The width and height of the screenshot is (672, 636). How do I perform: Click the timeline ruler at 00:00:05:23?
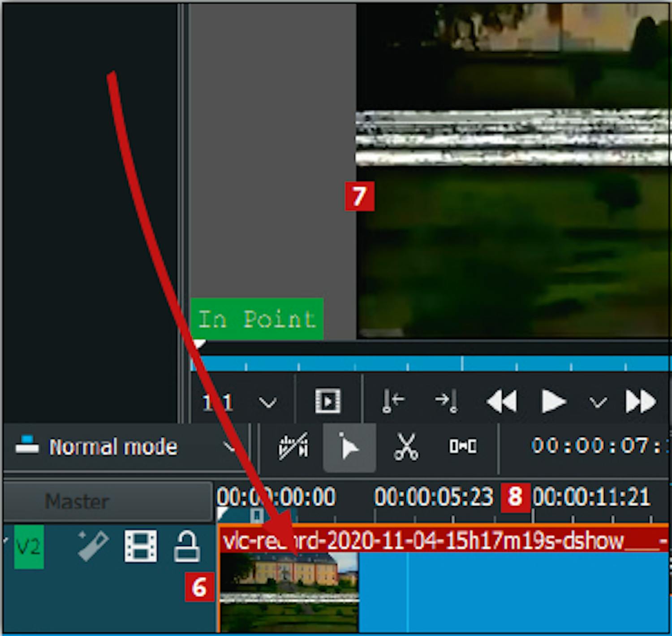click(x=433, y=497)
